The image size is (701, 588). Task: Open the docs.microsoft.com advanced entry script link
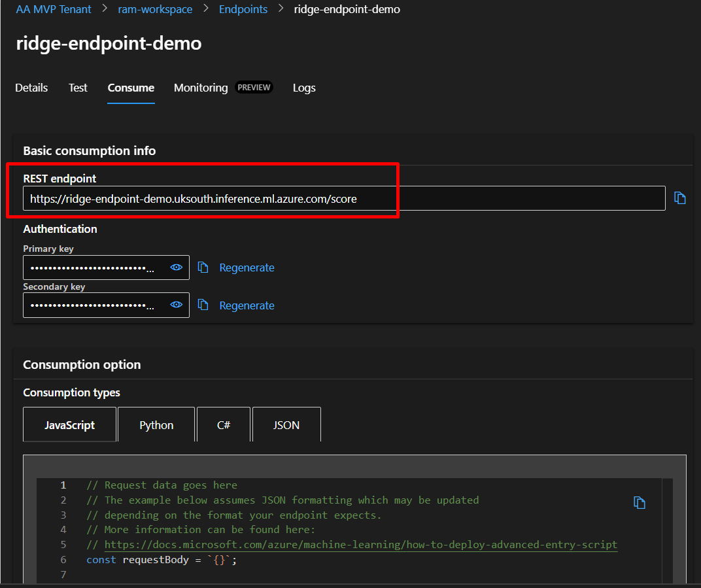click(360, 545)
